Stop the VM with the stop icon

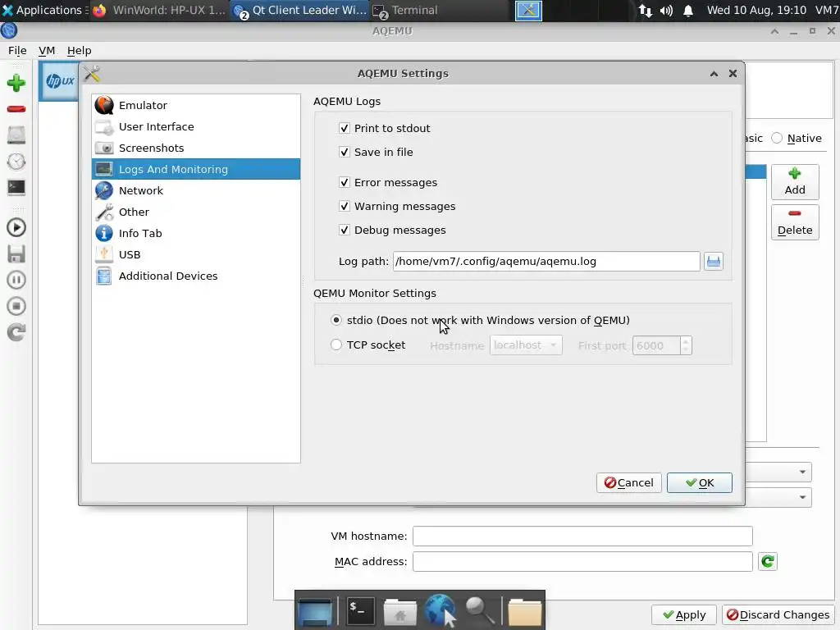click(x=16, y=306)
